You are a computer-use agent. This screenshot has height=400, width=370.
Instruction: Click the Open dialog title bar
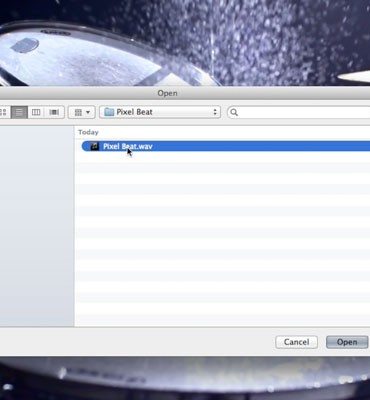click(185, 93)
